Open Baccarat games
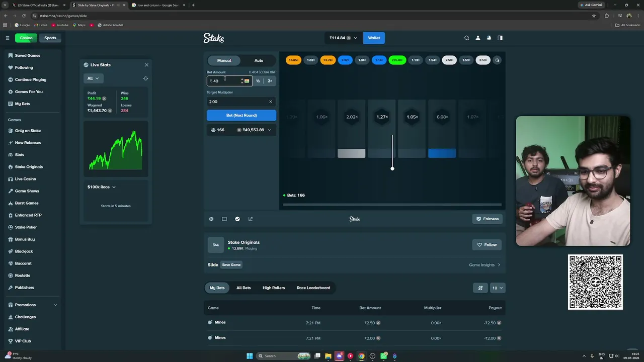 pyautogui.click(x=23, y=263)
